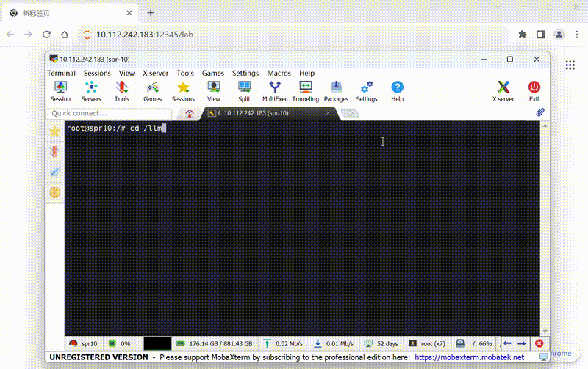This screenshot has width=588, height=369.
Task: Open Chrome profile avatar
Action: (x=559, y=35)
